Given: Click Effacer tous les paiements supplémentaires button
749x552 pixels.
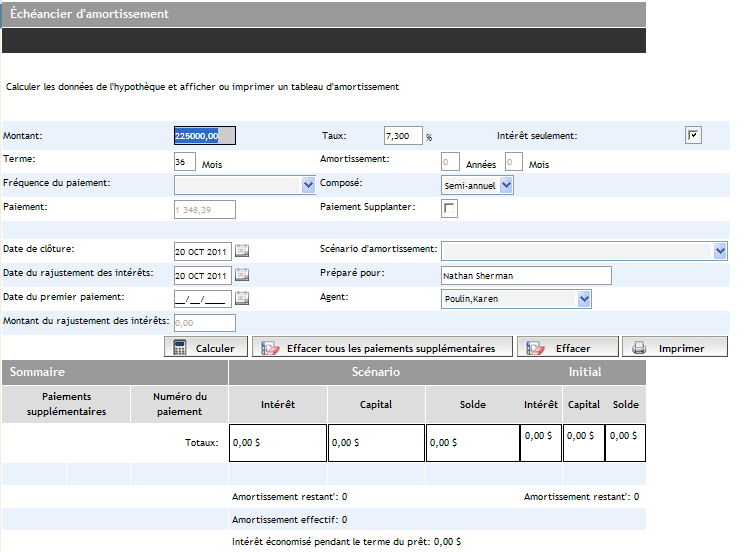Looking at the screenshot, I should point(382,347).
